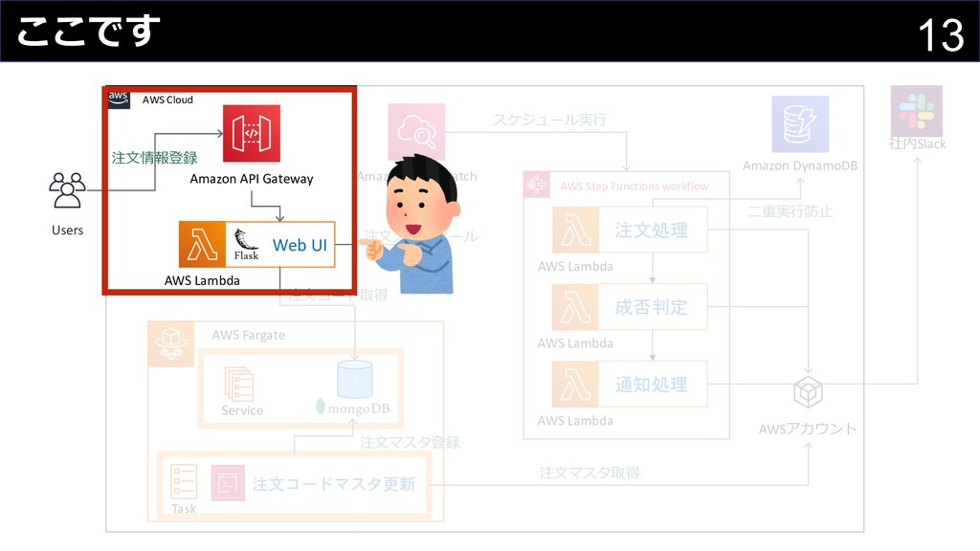Click the 二重実行防止 label

790,211
